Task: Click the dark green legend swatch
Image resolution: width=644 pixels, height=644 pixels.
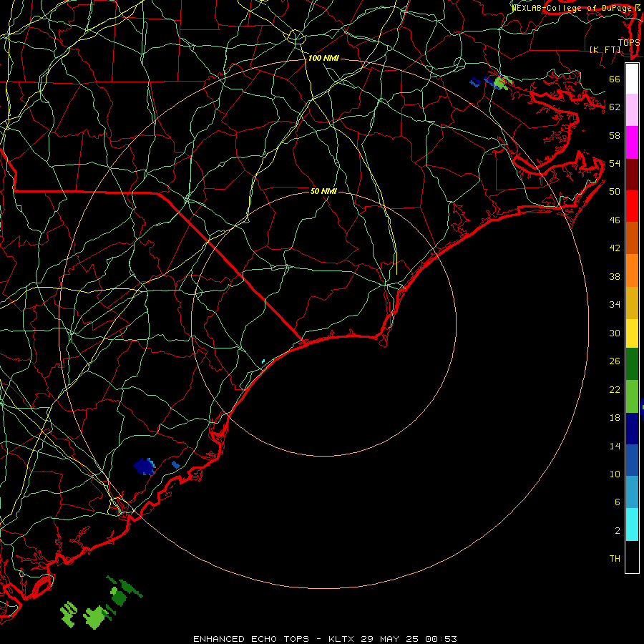Action: click(x=632, y=364)
